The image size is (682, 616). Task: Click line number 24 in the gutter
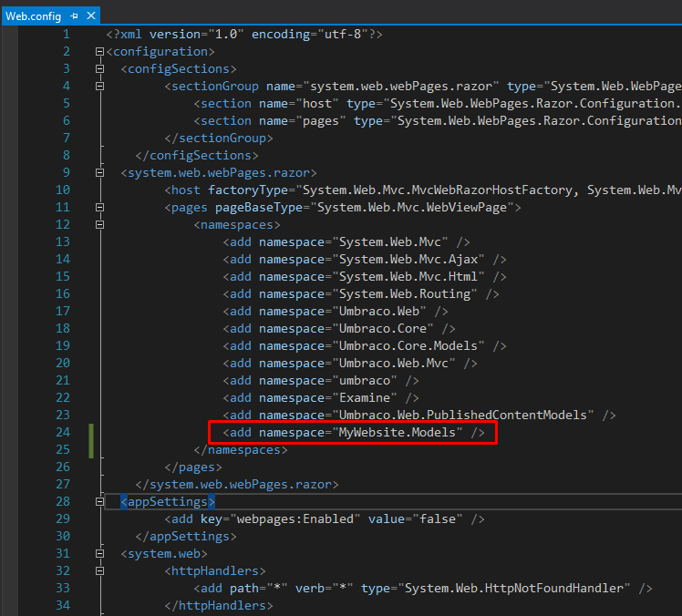63,432
